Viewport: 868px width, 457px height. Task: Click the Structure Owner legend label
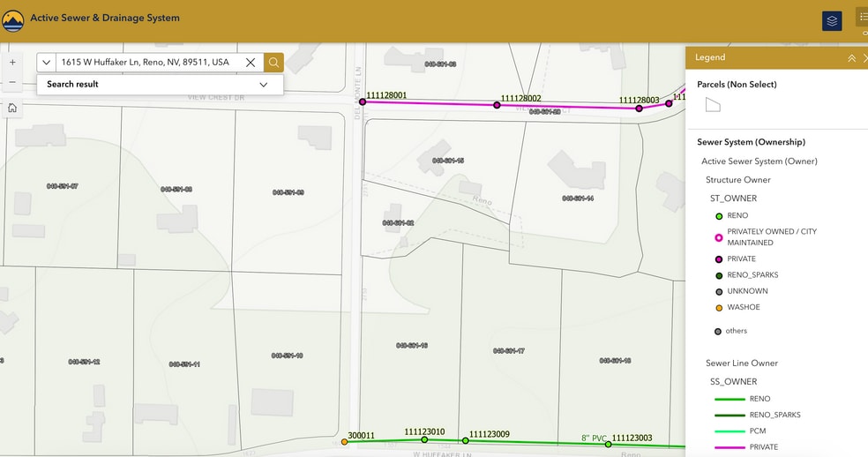[x=738, y=179]
